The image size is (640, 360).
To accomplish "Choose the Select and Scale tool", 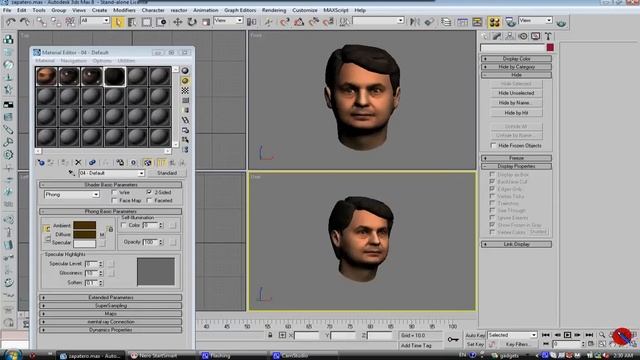I will tap(206, 22).
